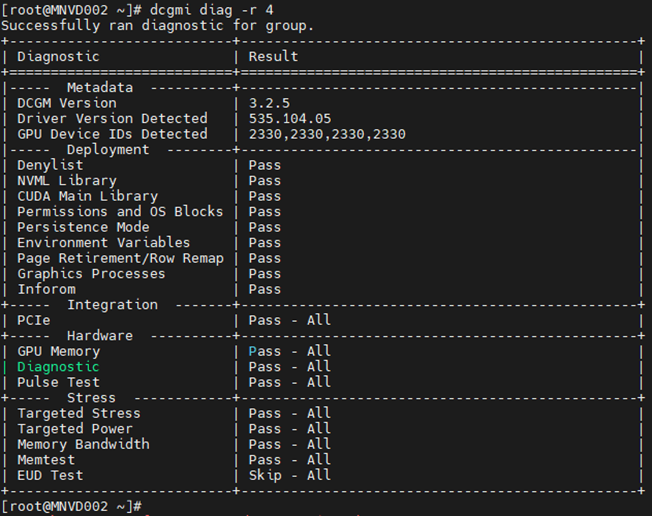Click the Page Retirement/Row Remap label
Viewport: 652px width, 516px height.
(x=120, y=258)
